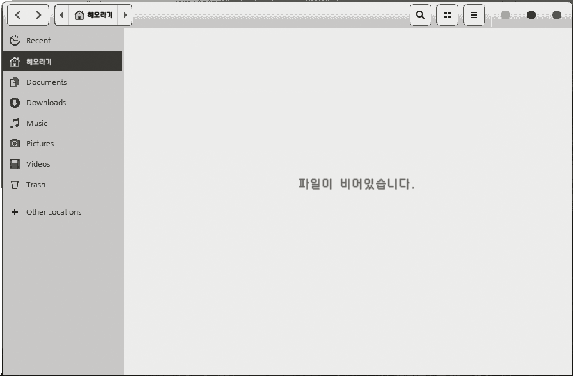Click the Documents folder icon

15,82
